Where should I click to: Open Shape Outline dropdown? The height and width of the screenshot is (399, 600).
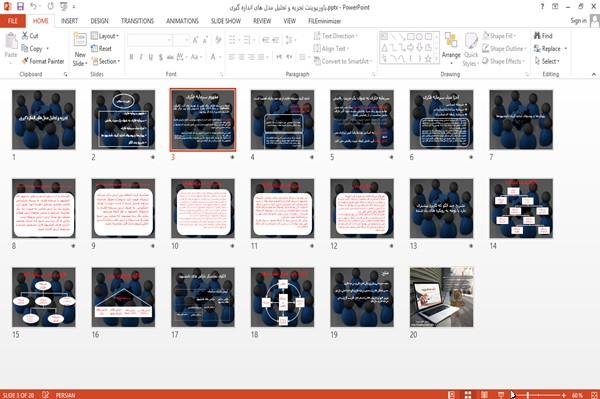click(x=504, y=49)
